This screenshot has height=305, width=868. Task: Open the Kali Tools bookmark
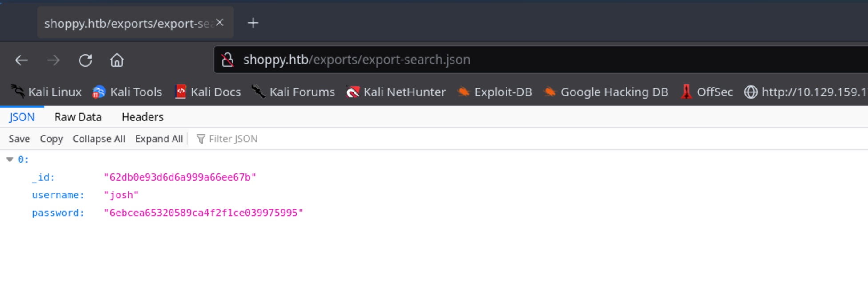pos(127,92)
